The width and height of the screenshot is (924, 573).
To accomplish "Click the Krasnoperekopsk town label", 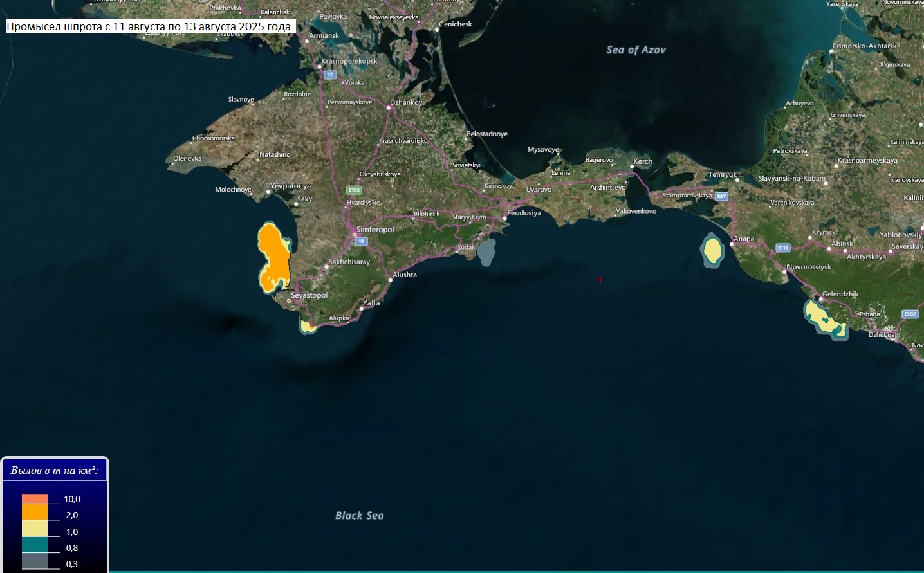I will [x=349, y=61].
